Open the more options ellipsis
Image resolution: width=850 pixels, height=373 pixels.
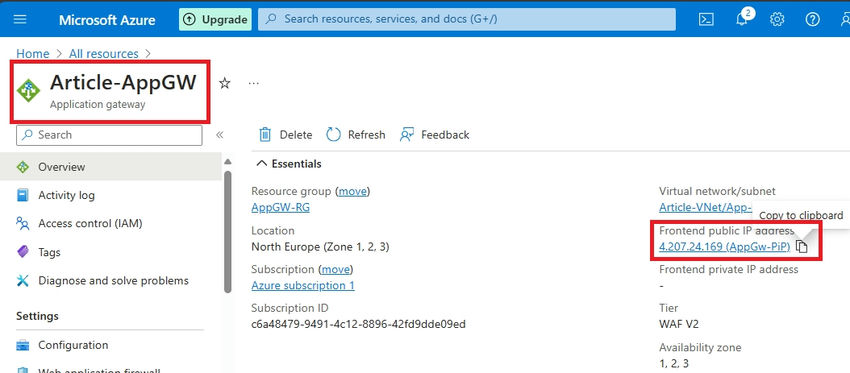(254, 83)
